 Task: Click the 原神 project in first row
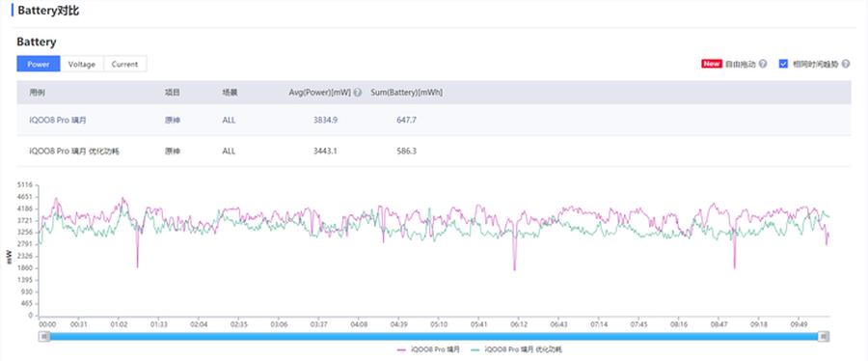click(173, 120)
